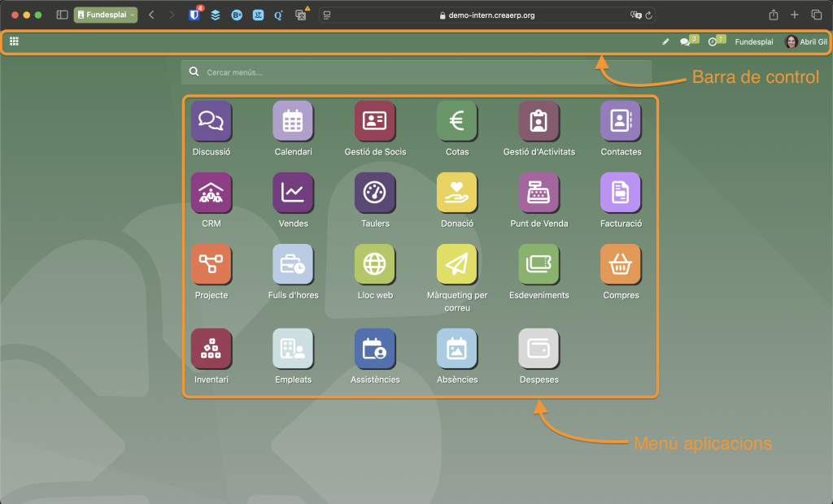Open Punt de Venda app
Viewport: 833px width, 504px height.
click(x=539, y=193)
